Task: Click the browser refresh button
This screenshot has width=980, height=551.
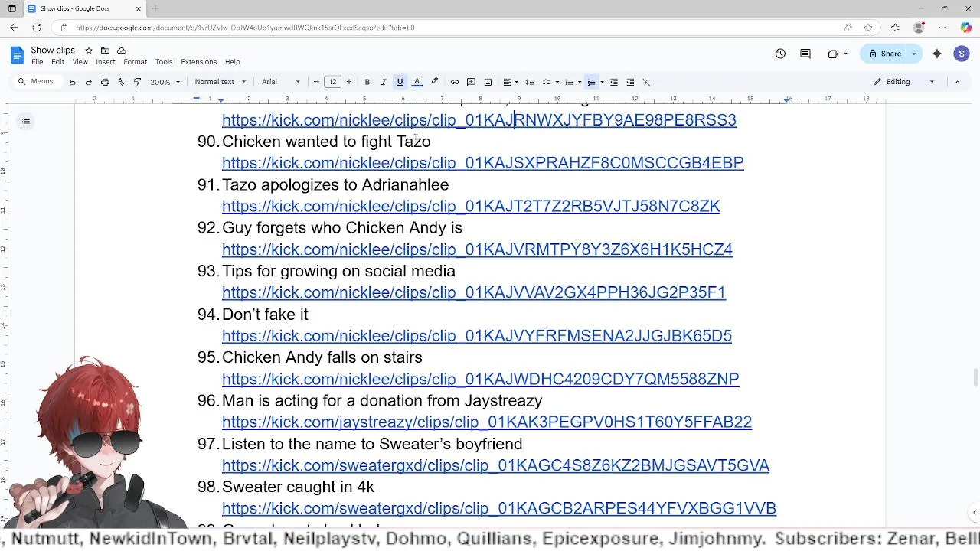Action: [x=36, y=28]
